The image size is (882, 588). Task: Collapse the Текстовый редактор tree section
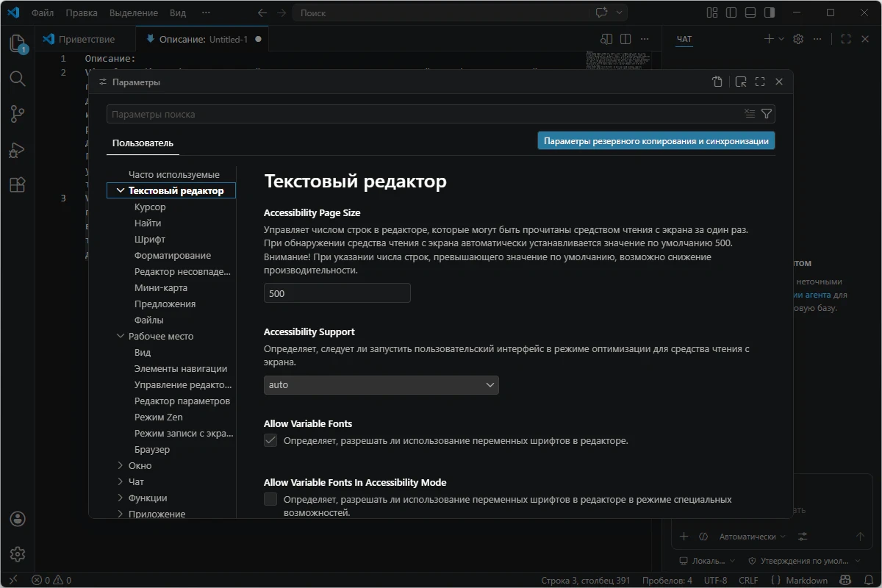point(121,191)
